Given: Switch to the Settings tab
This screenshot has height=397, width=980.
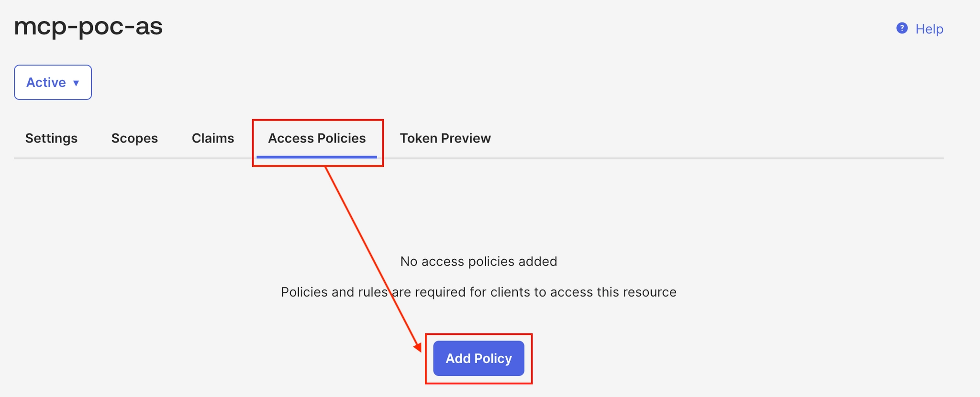Looking at the screenshot, I should [x=51, y=138].
